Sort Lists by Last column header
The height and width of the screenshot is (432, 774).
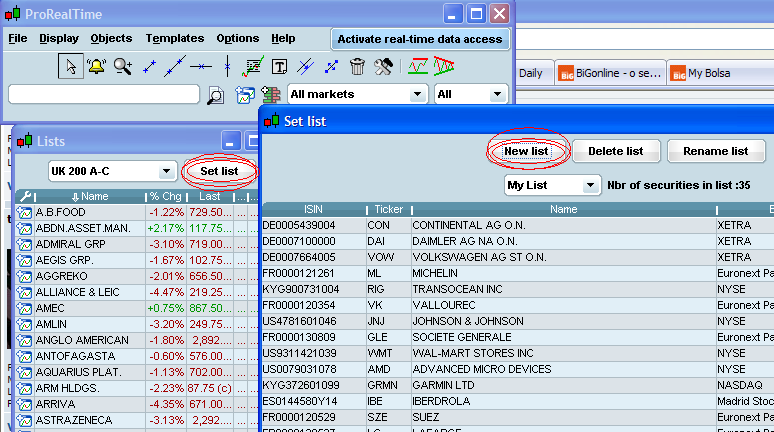point(209,196)
